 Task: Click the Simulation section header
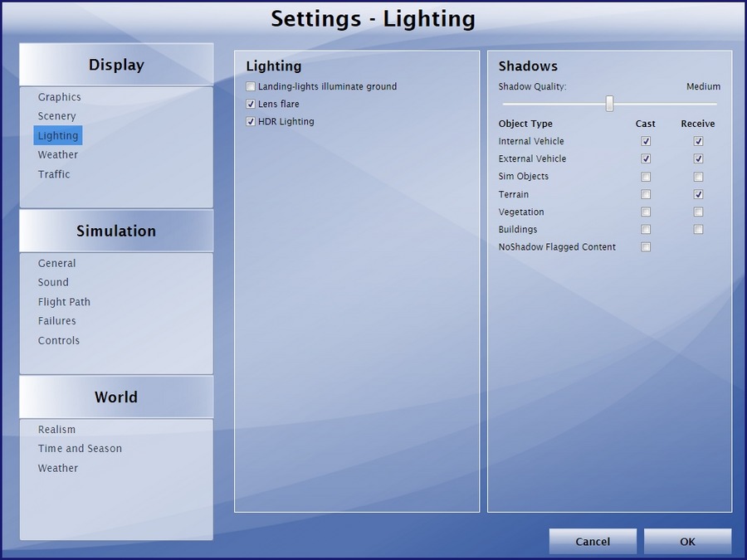[x=116, y=231]
